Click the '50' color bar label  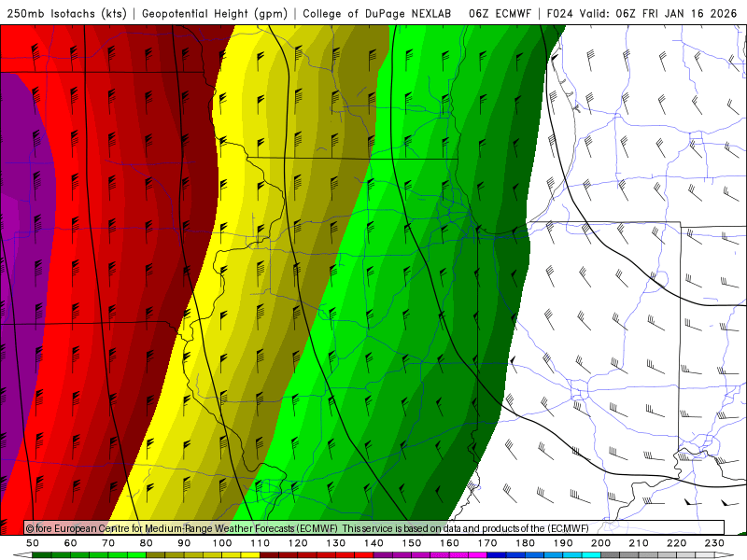(x=33, y=543)
